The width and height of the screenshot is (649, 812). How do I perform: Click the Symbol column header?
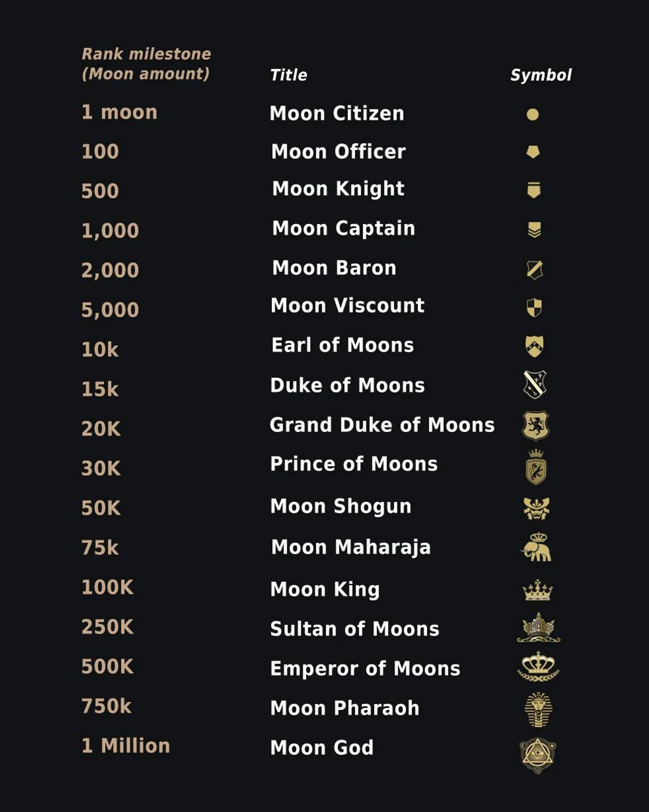click(541, 75)
